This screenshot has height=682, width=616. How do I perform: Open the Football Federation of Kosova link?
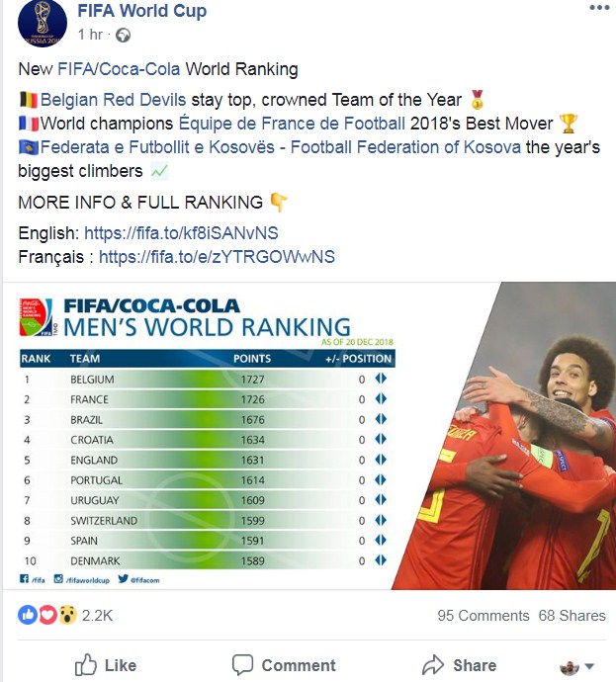click(281, 147)
